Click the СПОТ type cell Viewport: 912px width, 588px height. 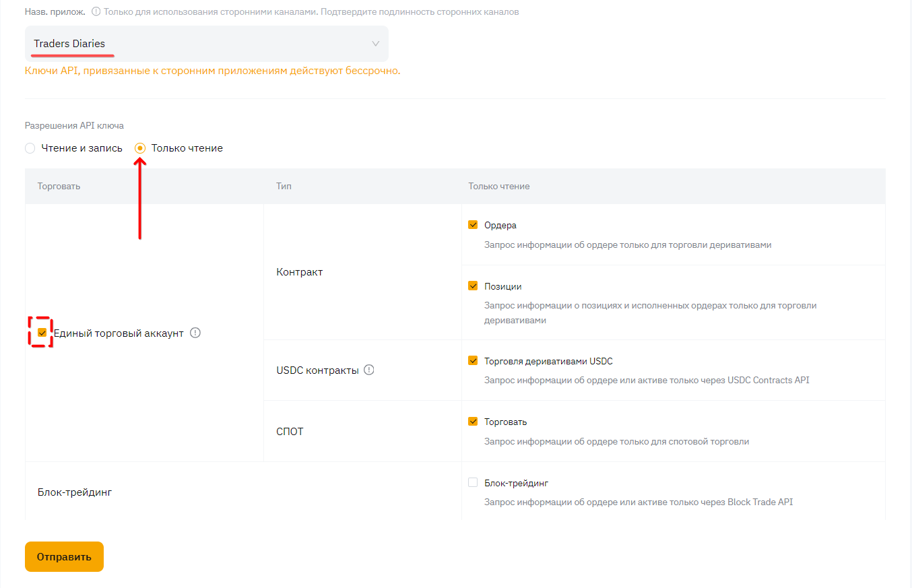click(x=290, y=431)
